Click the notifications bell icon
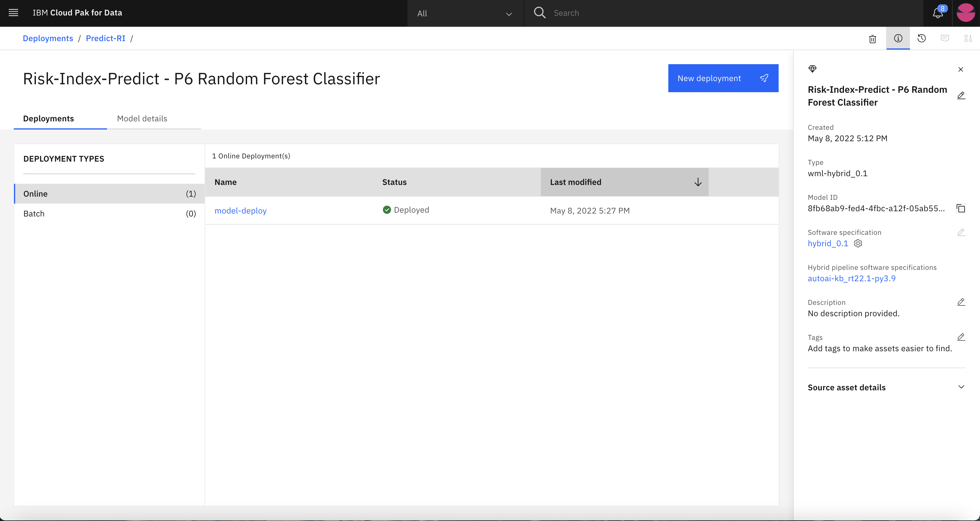The image size is (980, 521). (938, 13)
